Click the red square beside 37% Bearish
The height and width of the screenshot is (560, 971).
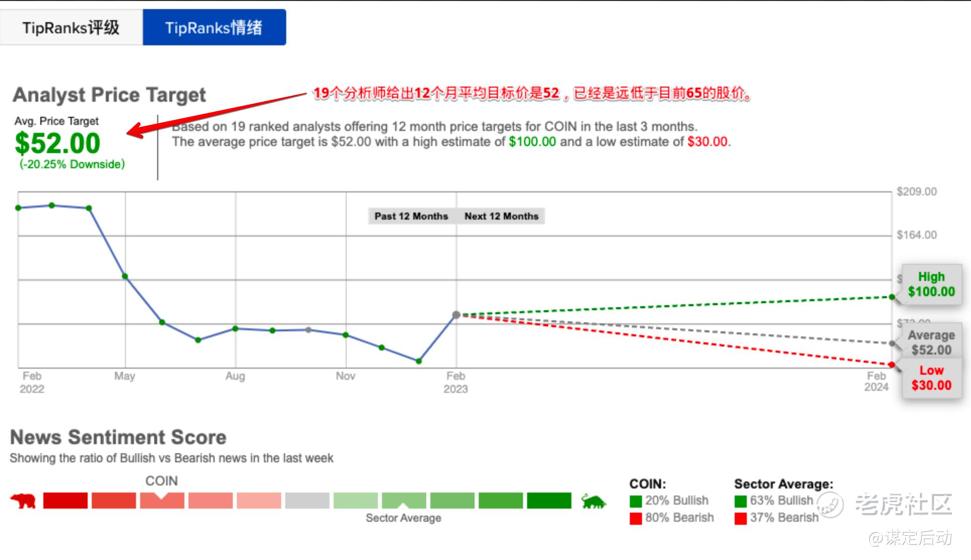[741, 518]
